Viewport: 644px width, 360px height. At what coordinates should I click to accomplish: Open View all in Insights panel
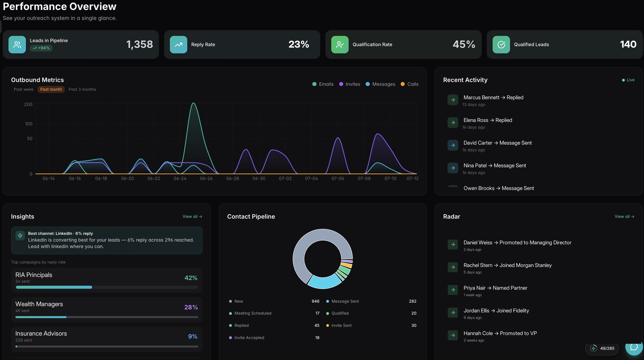[x=192, y=217]
